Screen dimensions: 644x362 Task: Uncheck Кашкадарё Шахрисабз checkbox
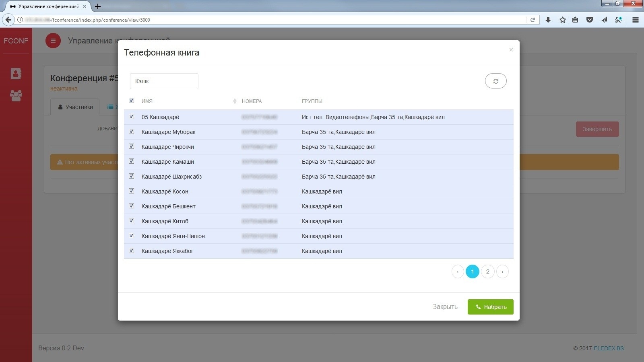pyautogui.click(x=131, y=176)
